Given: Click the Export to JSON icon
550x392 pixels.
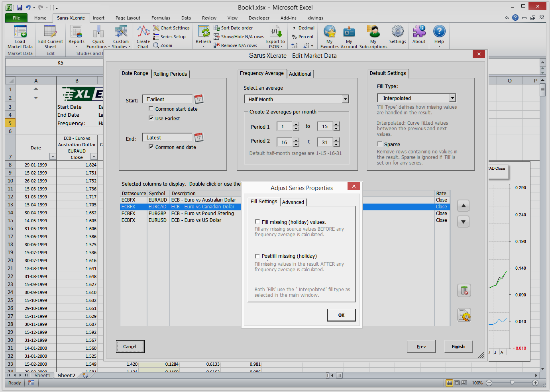Looking at the screenshot, I should click(x=275, y=32).
